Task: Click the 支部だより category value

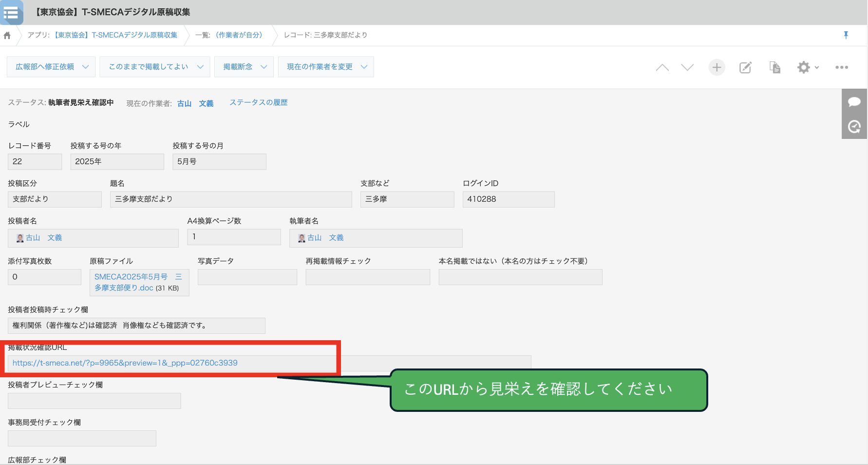Action: pos(55,199)
